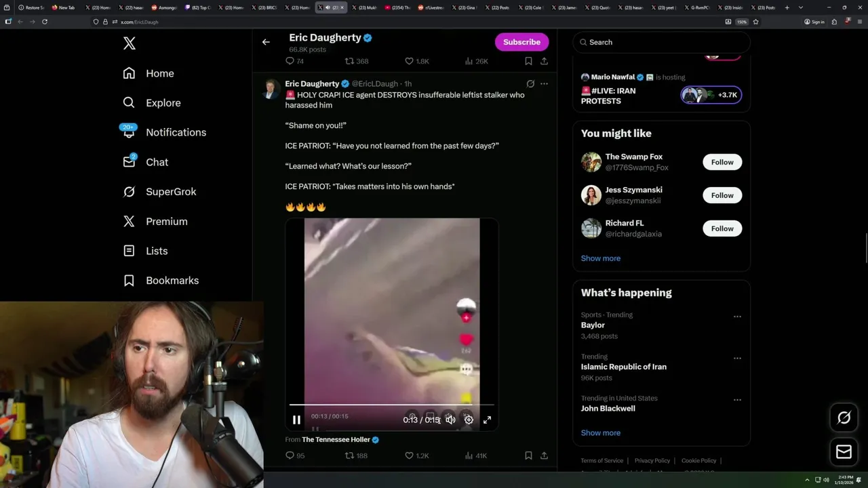The height and width of the screenshot is (488, 868).
Task: Share the post with 26K views
Action: (544, 61)
